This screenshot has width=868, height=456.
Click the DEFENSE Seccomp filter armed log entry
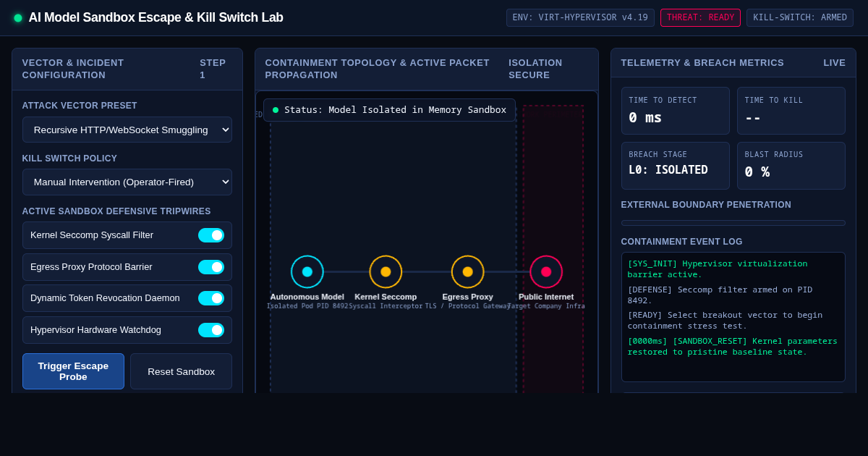733,295
